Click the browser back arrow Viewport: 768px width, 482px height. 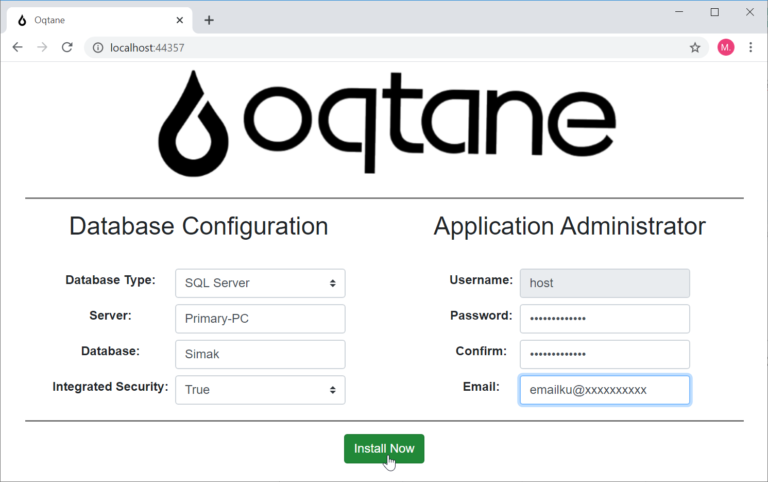pos(17,48)
